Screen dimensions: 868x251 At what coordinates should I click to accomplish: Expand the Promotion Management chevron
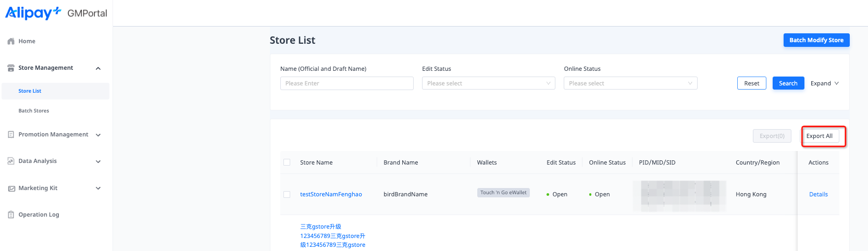98,135
